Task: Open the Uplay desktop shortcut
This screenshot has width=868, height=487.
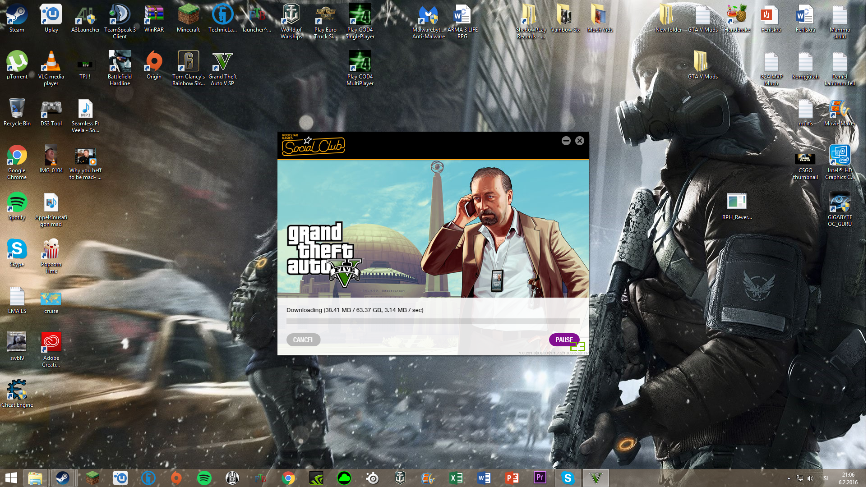Action: pos(51,18)
